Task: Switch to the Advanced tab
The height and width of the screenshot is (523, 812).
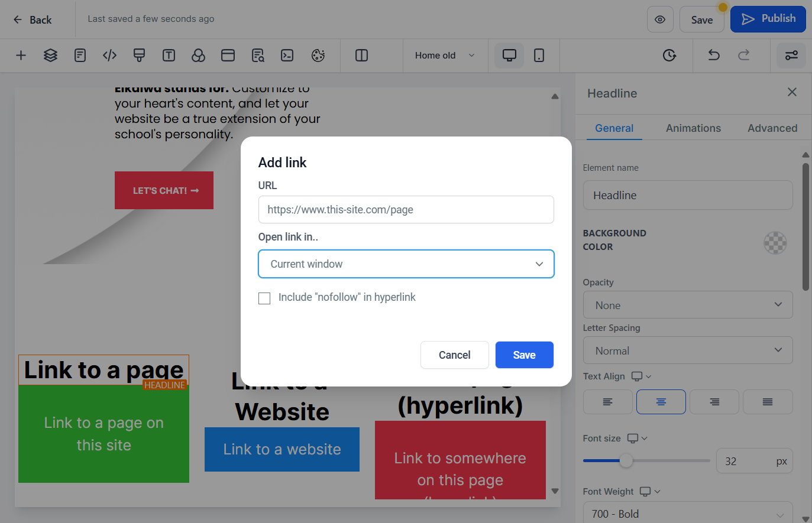Action: pos(772,128)
